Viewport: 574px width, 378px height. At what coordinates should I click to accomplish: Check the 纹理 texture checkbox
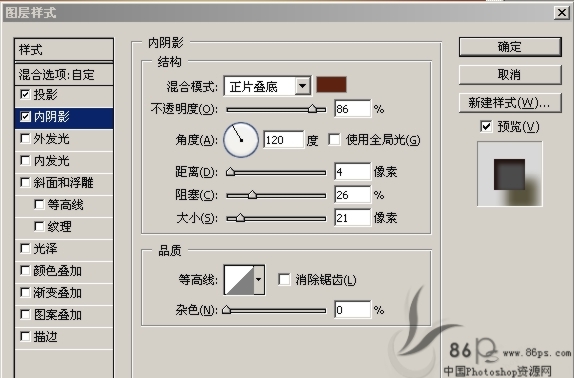39,226
